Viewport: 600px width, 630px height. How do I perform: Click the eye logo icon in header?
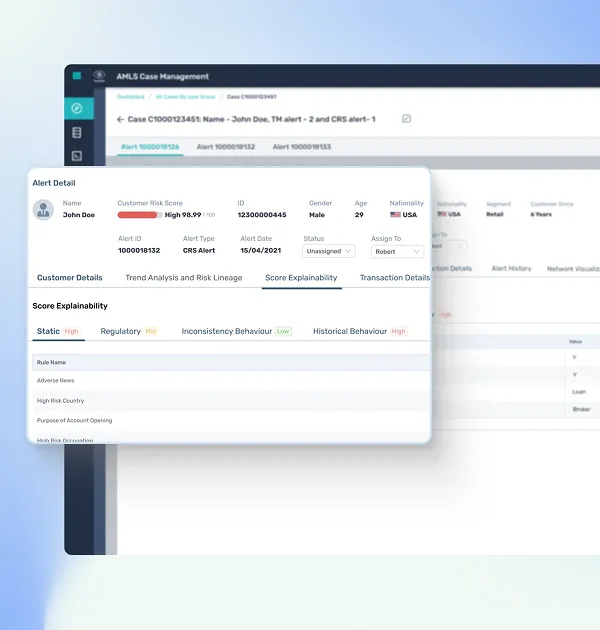pos(99,76)
